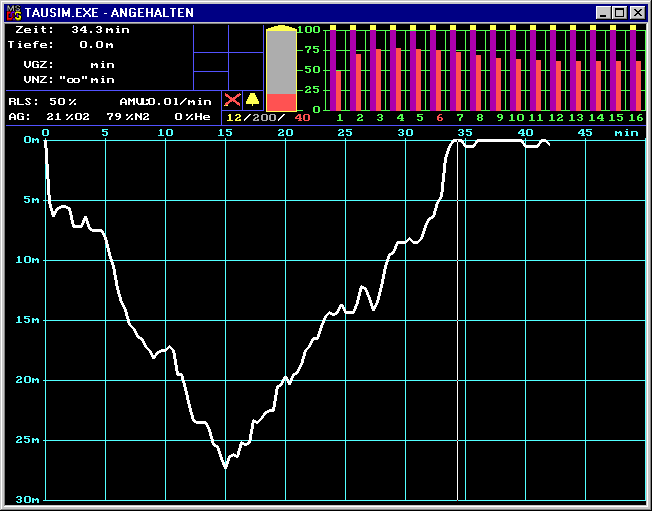The width and height of the screenshot is (652, 511).
Task: Minimize the TAUSIM.EXE window
Action: click(604, 12)
